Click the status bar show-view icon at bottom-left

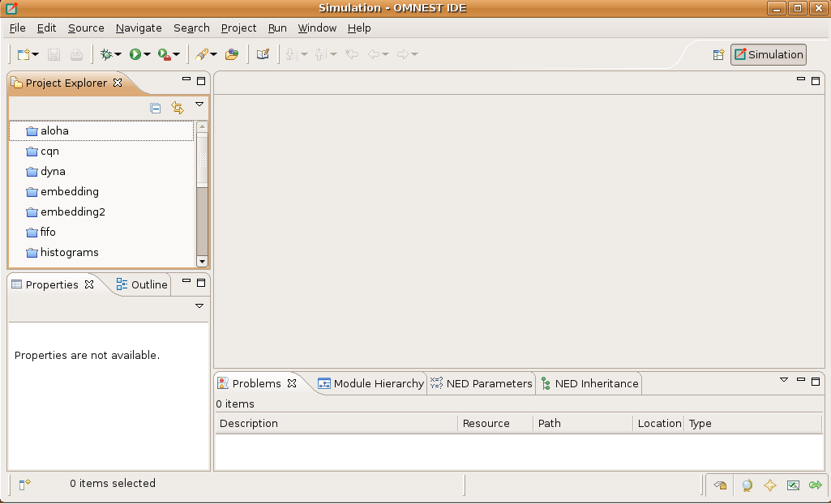click(x=25, y=484)
